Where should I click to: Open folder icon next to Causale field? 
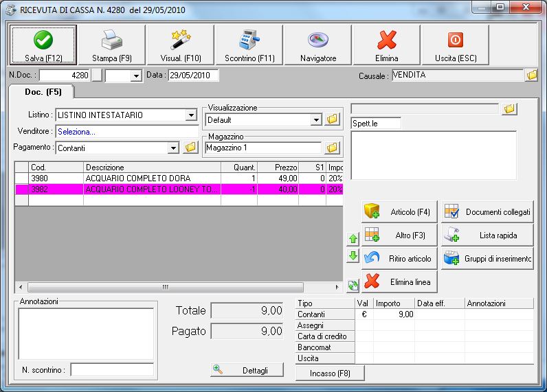point(532,75)
